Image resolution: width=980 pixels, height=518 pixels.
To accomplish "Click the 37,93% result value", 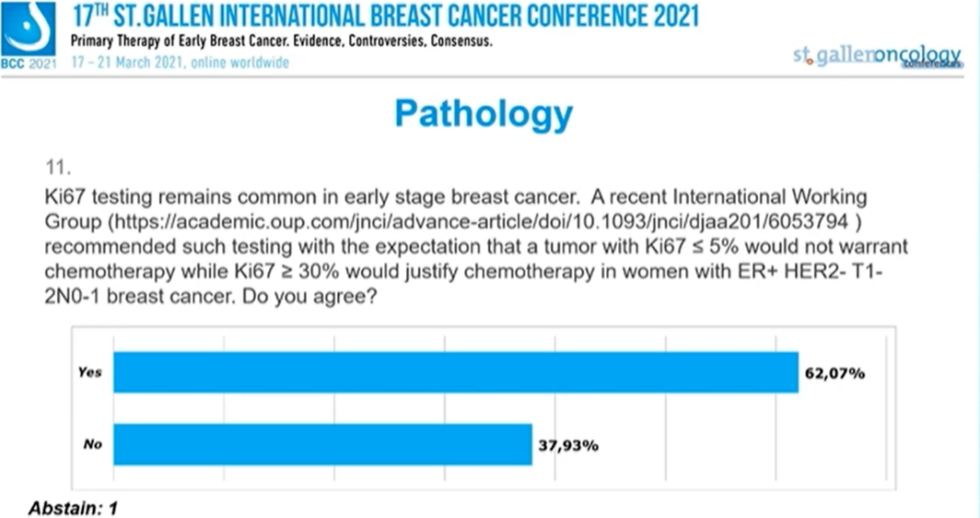I will [x=569, y=445].
